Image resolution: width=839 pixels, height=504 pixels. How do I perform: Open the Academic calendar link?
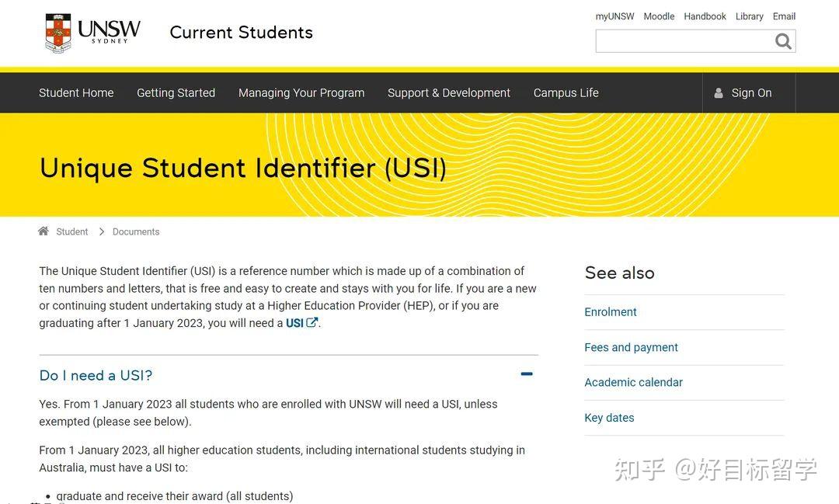pos(633,382)
